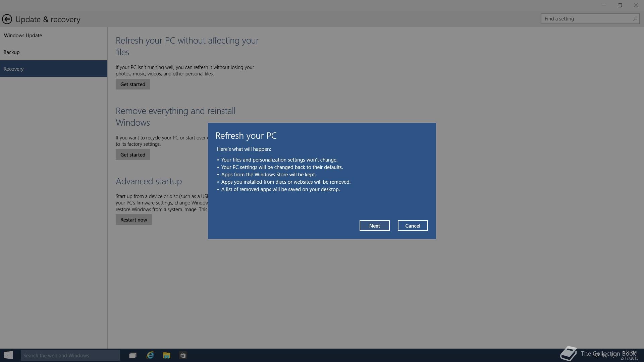This screenshot has width=644, height=362.
Task: Click Get started under Refresh your PC
Action: click(133, 84)
